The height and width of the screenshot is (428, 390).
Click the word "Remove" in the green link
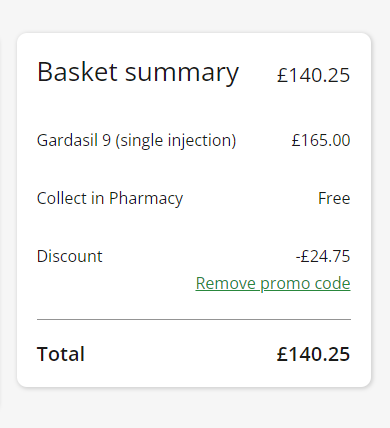tap(226, 283)
